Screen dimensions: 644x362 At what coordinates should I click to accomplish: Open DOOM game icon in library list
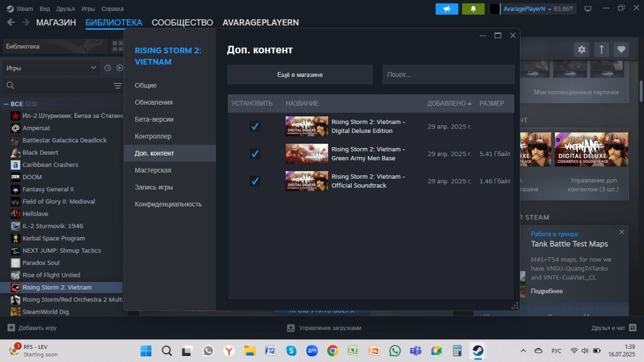15,177
